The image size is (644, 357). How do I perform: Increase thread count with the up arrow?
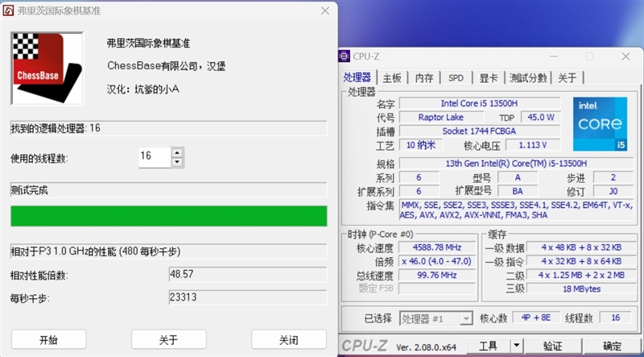click(177, 152)
